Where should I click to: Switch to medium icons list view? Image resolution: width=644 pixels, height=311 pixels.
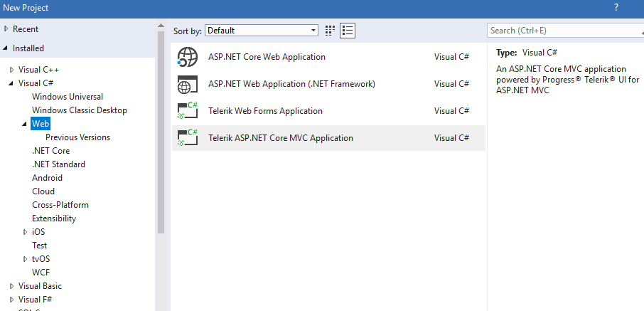pos(348,31)
